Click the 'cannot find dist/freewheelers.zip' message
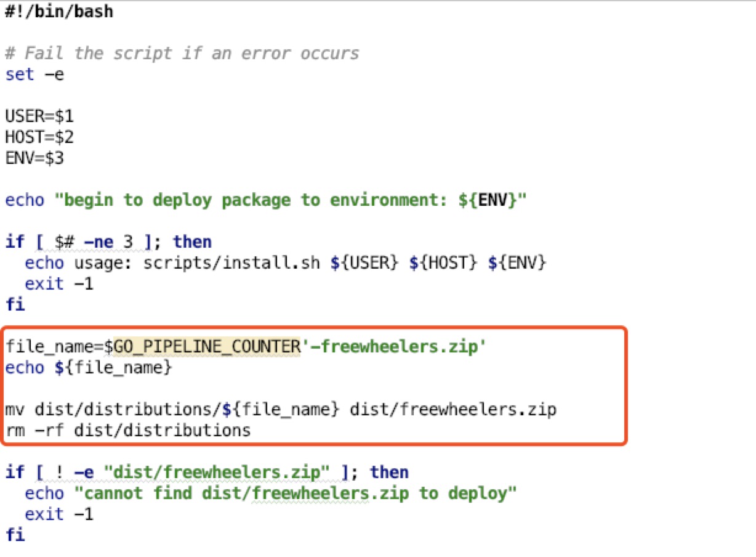The height and width of the screenshot is (557, 756). 296,494
